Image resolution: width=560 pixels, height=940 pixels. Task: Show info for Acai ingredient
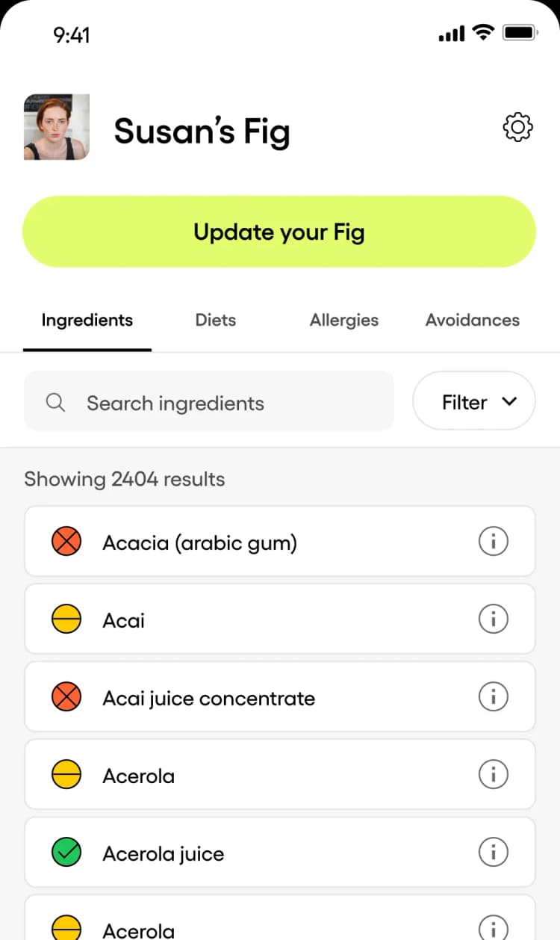493,619
